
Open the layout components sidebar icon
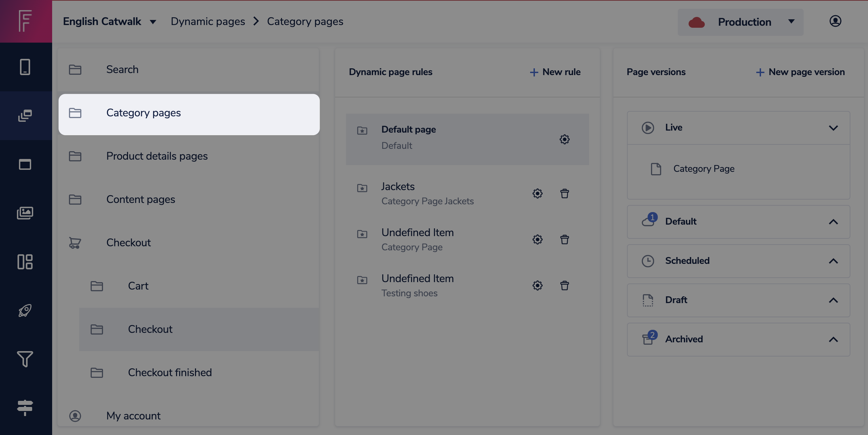pos(25,262)
